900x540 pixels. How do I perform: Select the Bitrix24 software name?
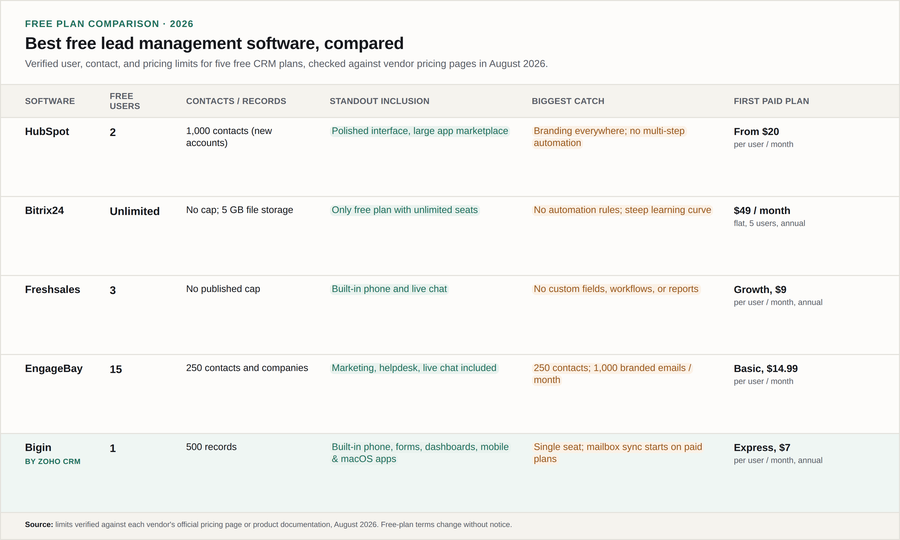(x=44, y=211)
